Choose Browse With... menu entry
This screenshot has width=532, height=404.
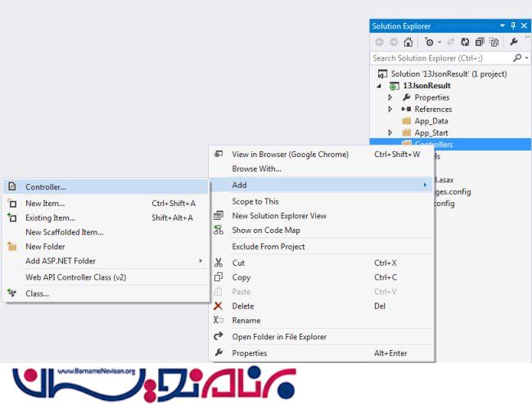coord(322,168)
